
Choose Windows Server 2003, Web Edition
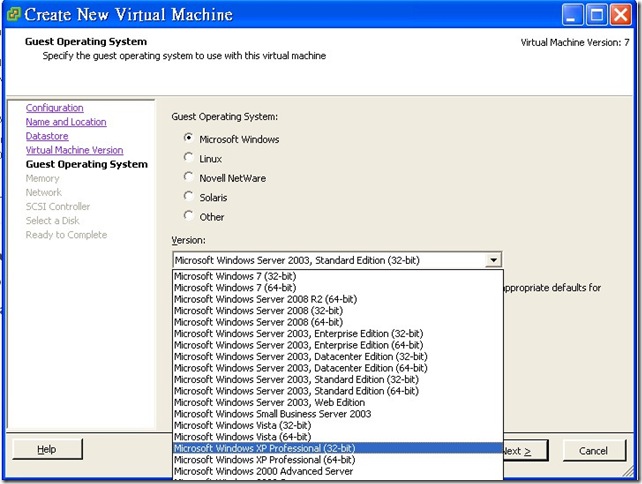(x=338, y=402)
